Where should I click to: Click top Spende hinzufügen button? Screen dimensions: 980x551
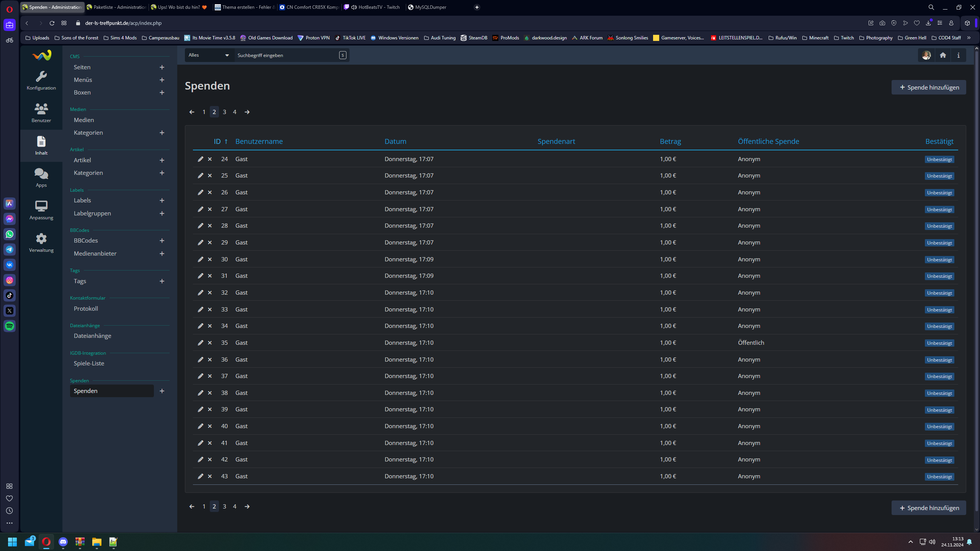point(928,88)
